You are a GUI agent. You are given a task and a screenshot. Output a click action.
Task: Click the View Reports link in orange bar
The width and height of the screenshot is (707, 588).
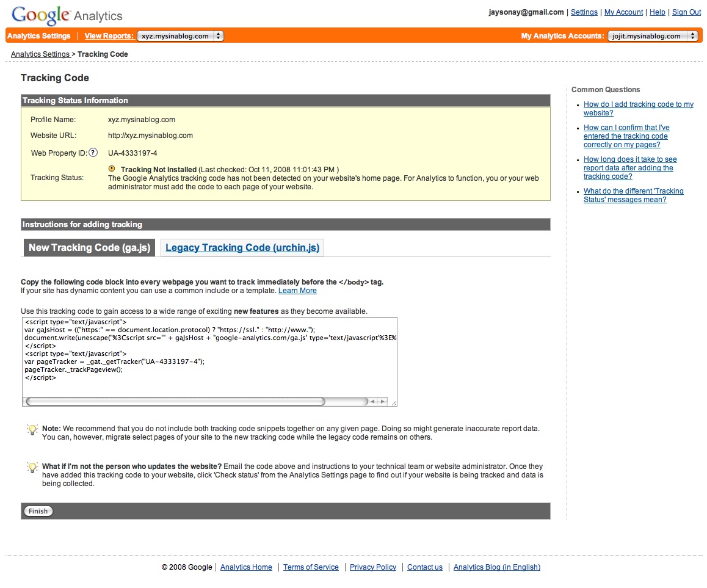click(109, 36)
